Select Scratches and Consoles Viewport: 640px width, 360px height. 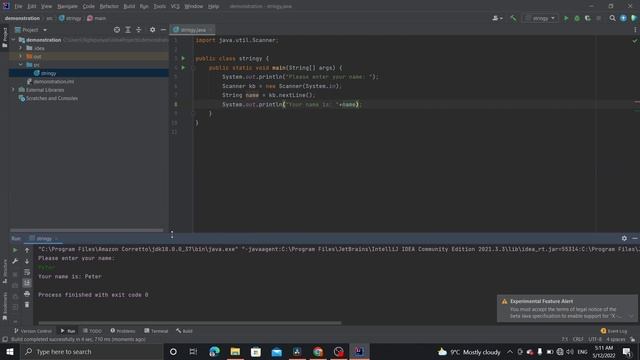tap(48, 98)
